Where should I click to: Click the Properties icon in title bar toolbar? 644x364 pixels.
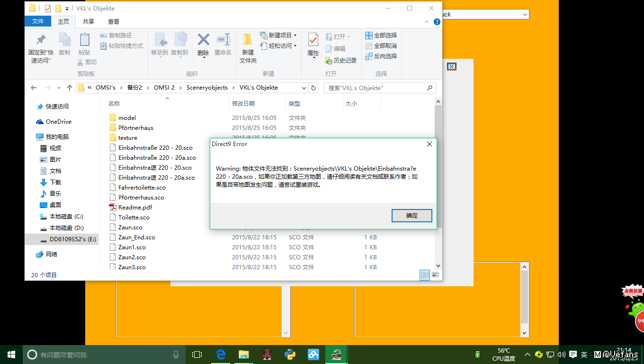[x=47, y=9]
